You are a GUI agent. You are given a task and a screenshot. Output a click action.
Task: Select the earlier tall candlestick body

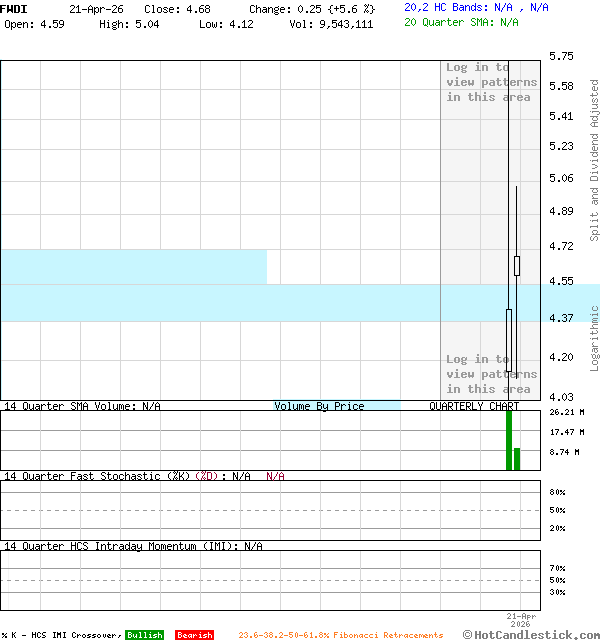[508, 340]
